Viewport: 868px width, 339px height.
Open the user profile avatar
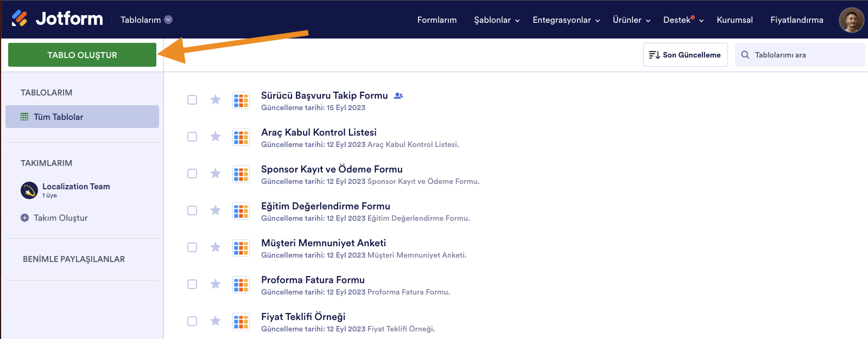(851, 20)
